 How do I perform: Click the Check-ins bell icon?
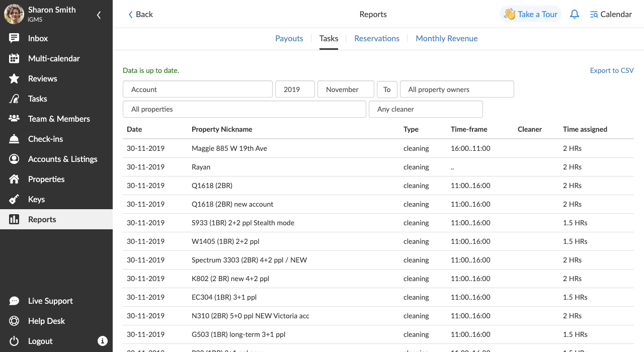[x=14, y=139]
